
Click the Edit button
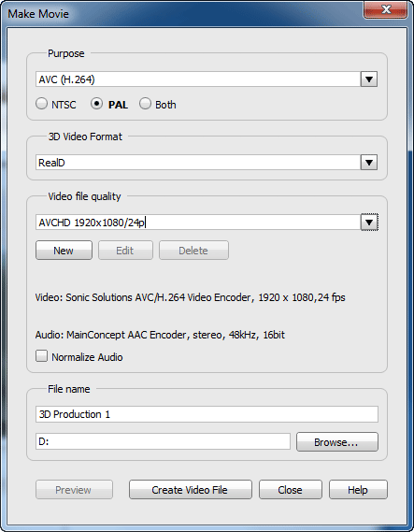pyautogui.click(x=125, y=251)
